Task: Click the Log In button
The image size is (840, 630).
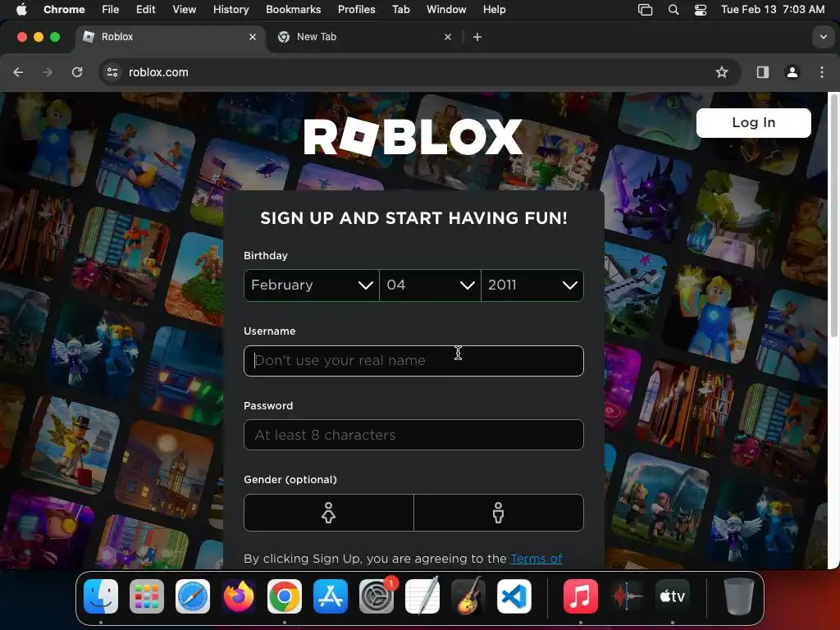Action: pos(753,123)
